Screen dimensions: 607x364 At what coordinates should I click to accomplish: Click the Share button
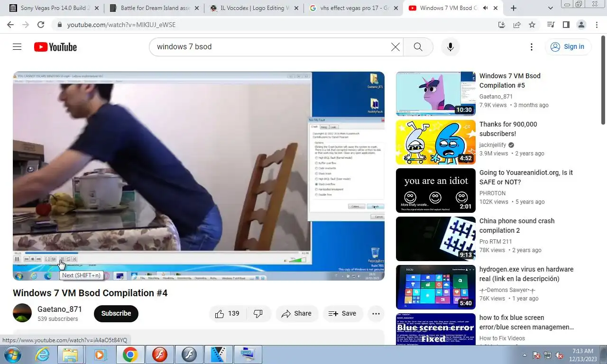point(297,313)
